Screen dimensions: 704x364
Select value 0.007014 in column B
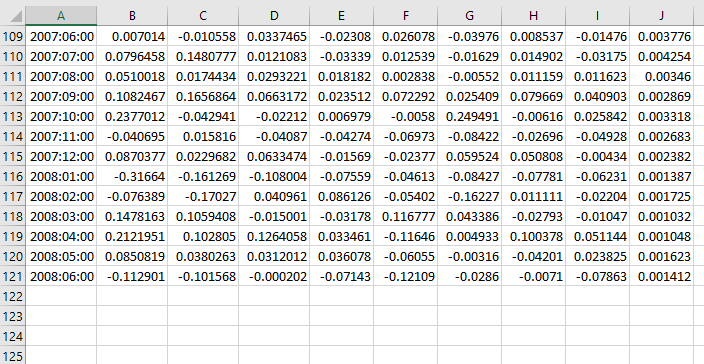pos(132,36)
